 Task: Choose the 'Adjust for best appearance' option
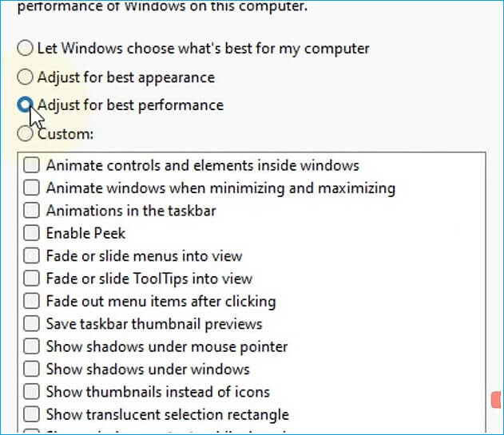(26, 77)
